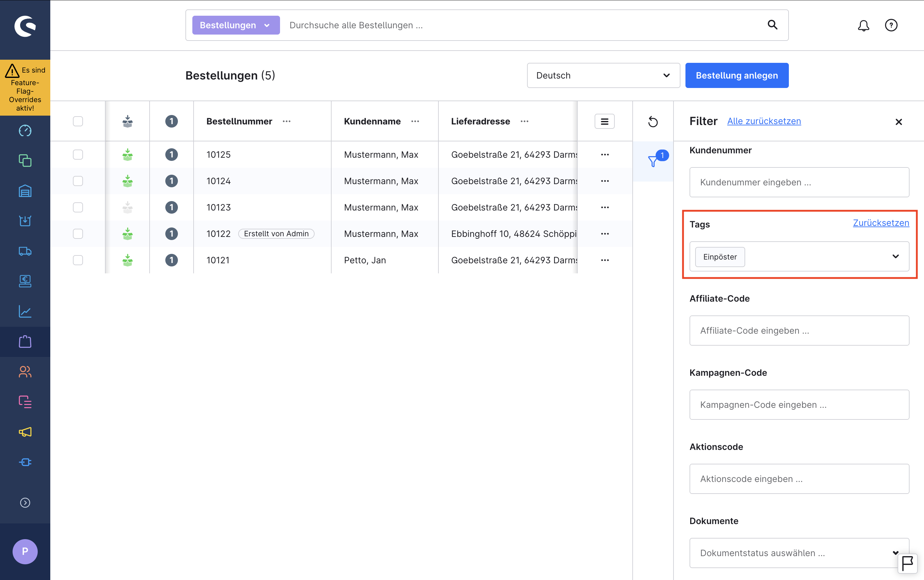Open context menu for order 10123
924x580 pixels.
(605, 208)
